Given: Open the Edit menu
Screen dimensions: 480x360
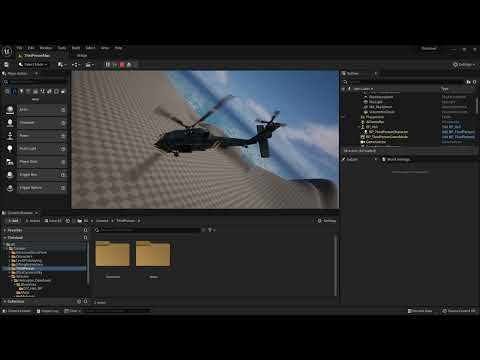Looking at the screenshot, I should [x=31, y=48].
